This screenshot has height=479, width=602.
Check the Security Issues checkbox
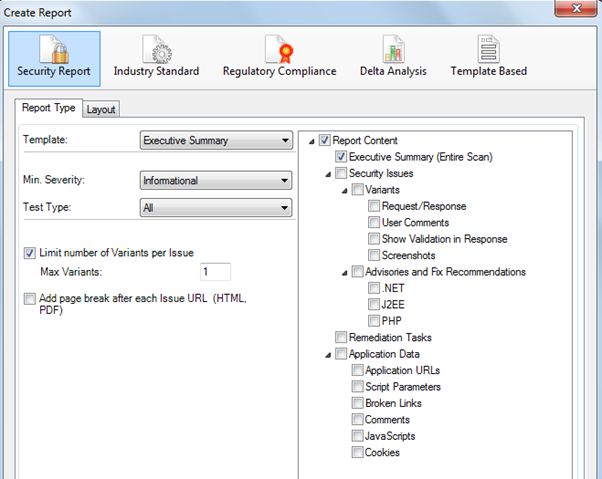(x=342, y=173)
